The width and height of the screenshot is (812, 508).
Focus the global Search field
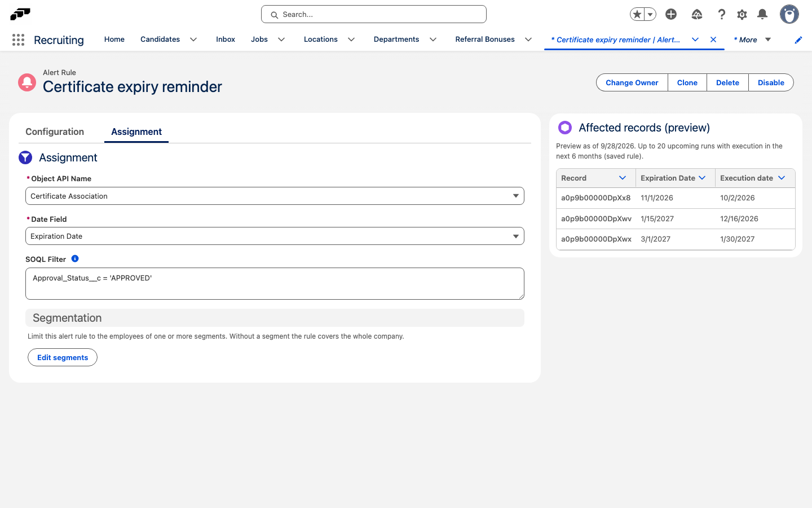coord(374,14)
